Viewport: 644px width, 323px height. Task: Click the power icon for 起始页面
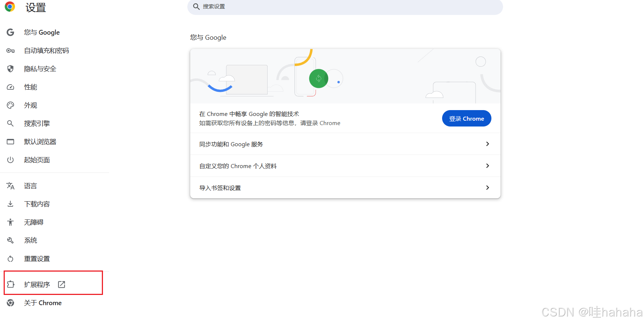[11, 160]
